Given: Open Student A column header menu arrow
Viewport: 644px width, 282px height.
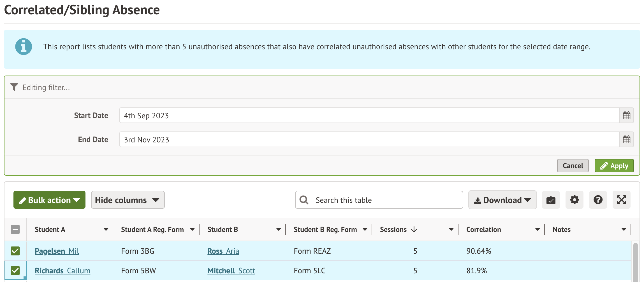Looking at the screenshot, I should point(106,230).
